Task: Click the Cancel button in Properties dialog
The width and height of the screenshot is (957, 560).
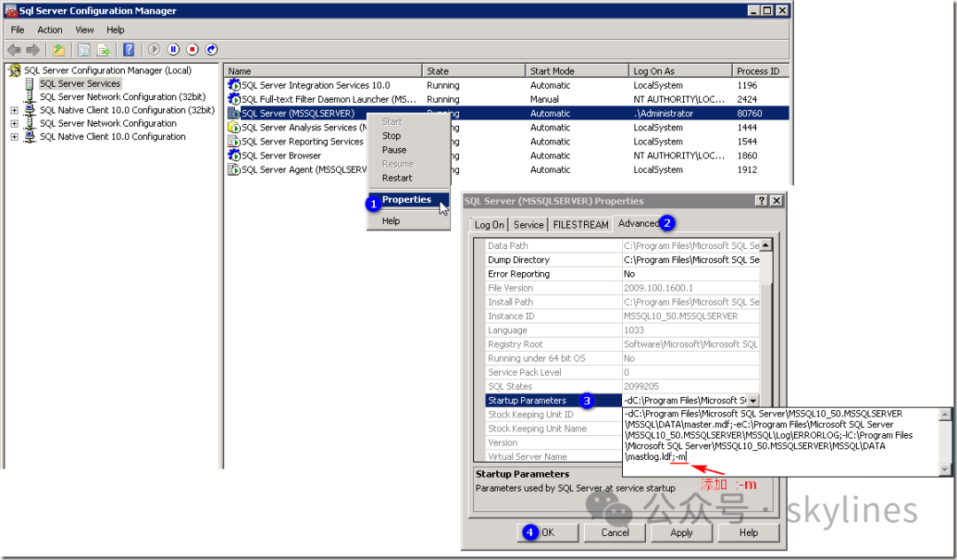Action: pyautogui.click(x=615, y=533)
